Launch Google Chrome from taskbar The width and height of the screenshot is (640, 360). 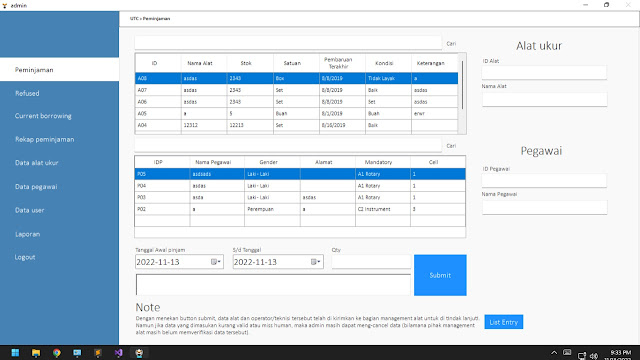(56, 353)
